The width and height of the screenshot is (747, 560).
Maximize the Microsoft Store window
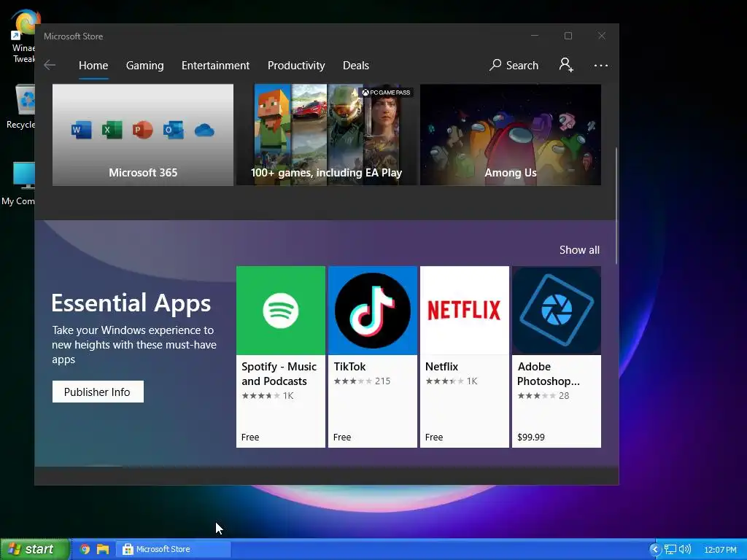pyautogui.click(x=568, y=36)
